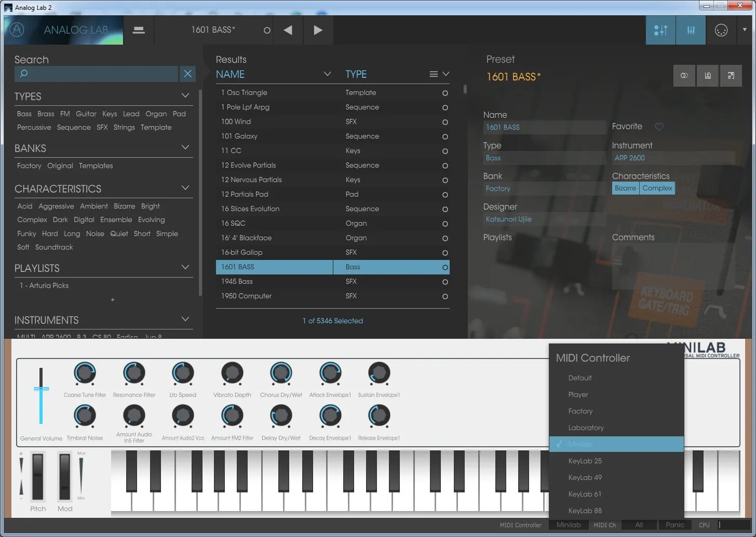Filter by Factory bank tag

pyautogui.click(x=29, y=166)
